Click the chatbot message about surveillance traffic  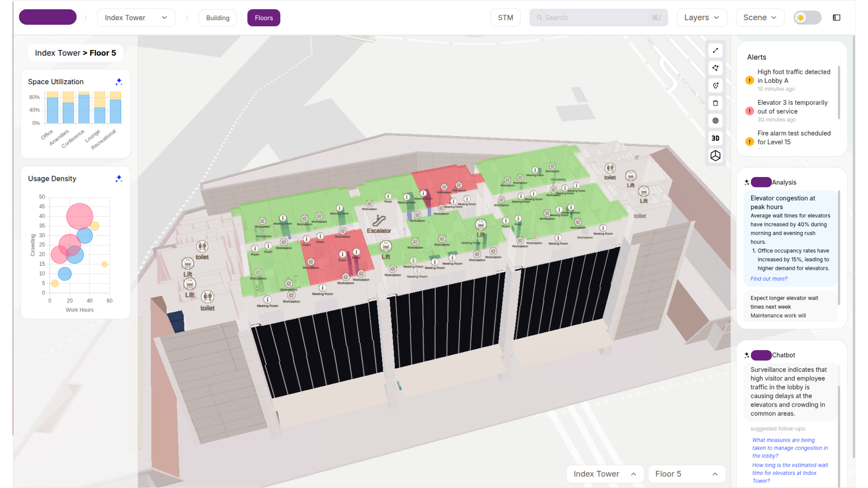790,392
